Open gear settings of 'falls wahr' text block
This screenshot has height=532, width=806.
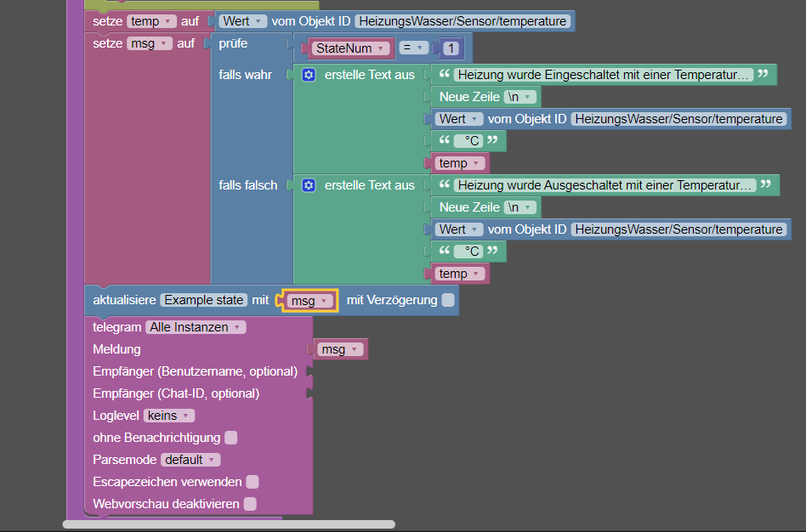coord(309,75)
